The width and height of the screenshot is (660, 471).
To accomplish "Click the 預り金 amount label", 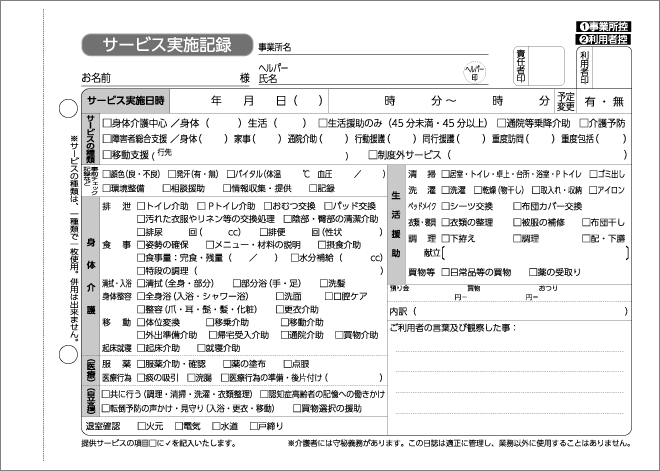I will coord(400,288).
